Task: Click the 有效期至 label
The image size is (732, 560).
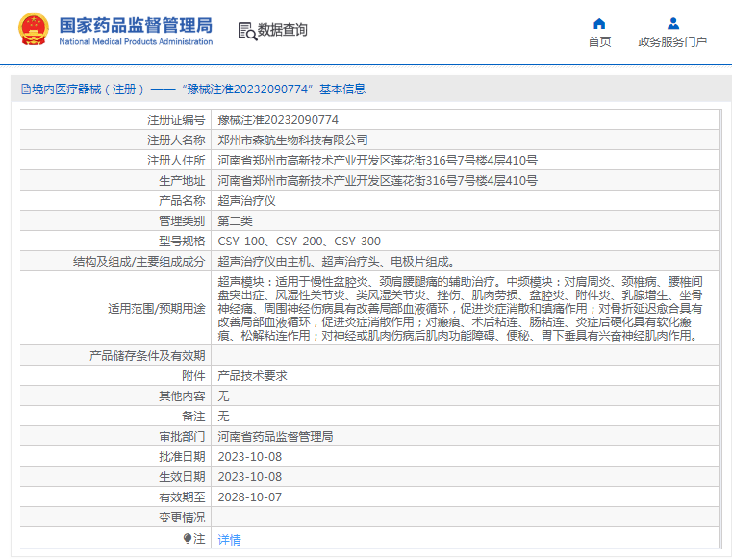Action: (182, 496)
